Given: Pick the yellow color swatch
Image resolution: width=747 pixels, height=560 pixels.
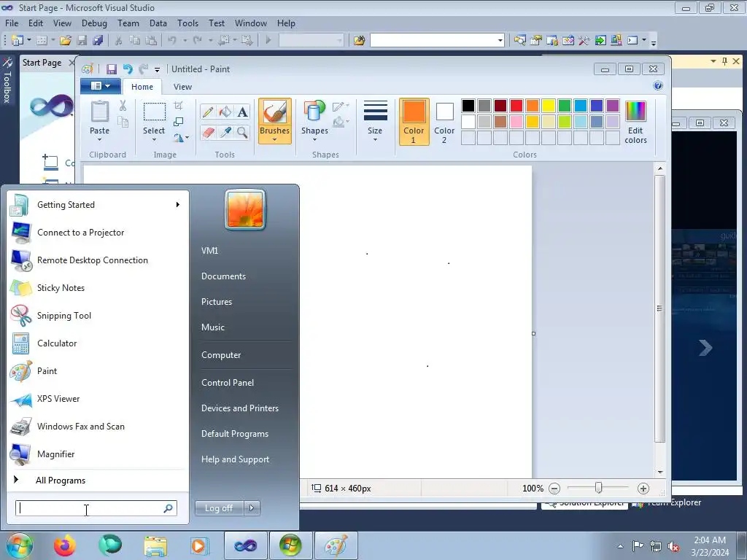Looking at the screenshot, I should [549, 105].
